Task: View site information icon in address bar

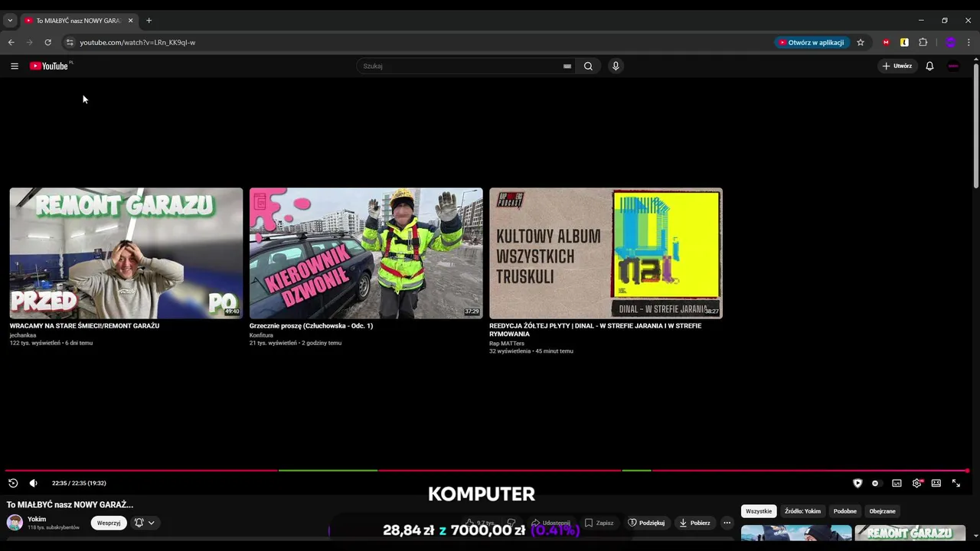Action: pos(69,42)
